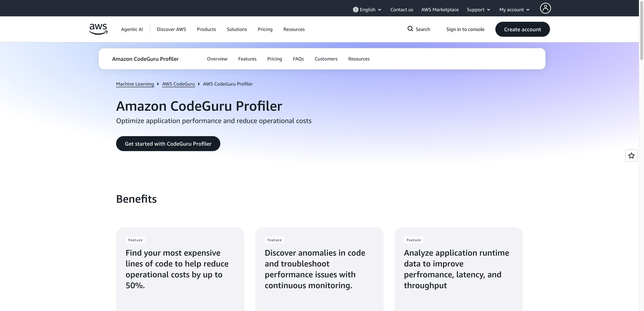Expand the English language dropdown
Viewport: 644px width, 311px height.
(x=367, y=10)
